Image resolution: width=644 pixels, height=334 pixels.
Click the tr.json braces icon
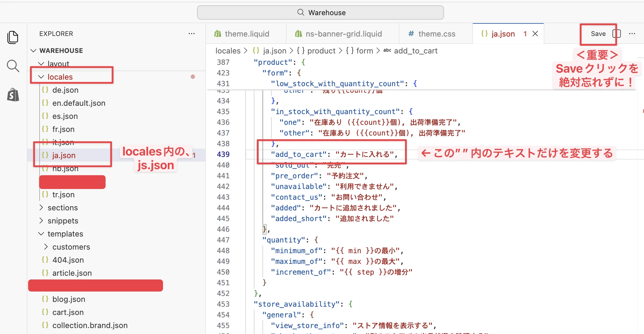45,194
